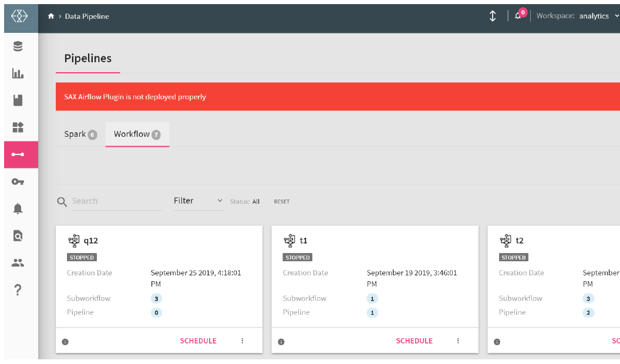
Task: Click the notification bell in top bar
Action: (x=518, y=16)
